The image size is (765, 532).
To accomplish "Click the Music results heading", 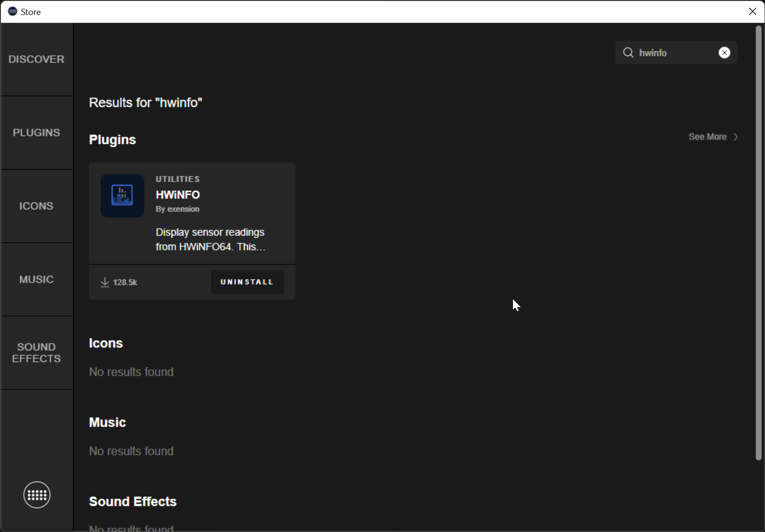I will (x=107, y=422).
